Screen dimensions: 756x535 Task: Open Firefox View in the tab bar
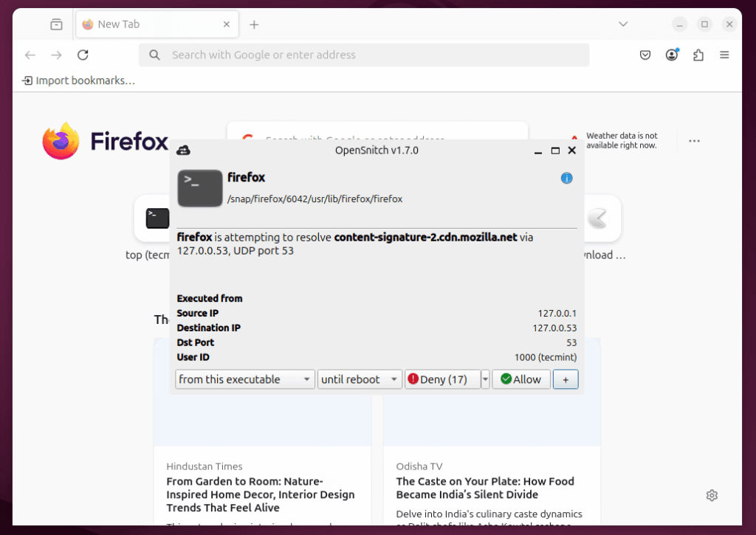coord(56,24)
